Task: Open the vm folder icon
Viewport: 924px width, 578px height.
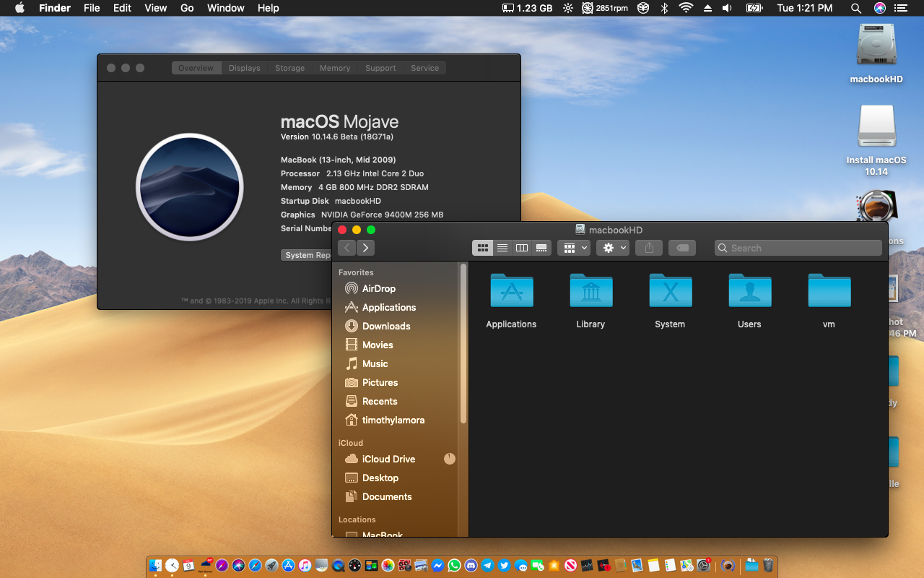Action: 829,290
